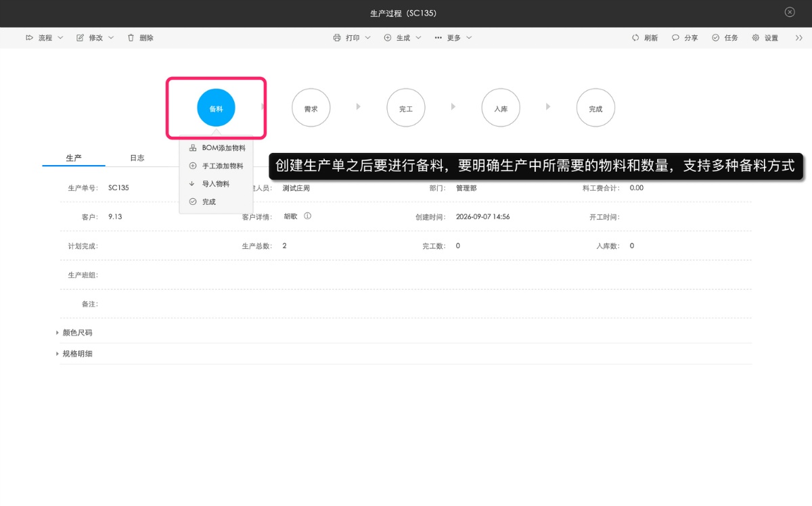The height and width of the screenshot is (506, 812).
Task: Open the 更多 menu
Action: click(x=453, y=38)
